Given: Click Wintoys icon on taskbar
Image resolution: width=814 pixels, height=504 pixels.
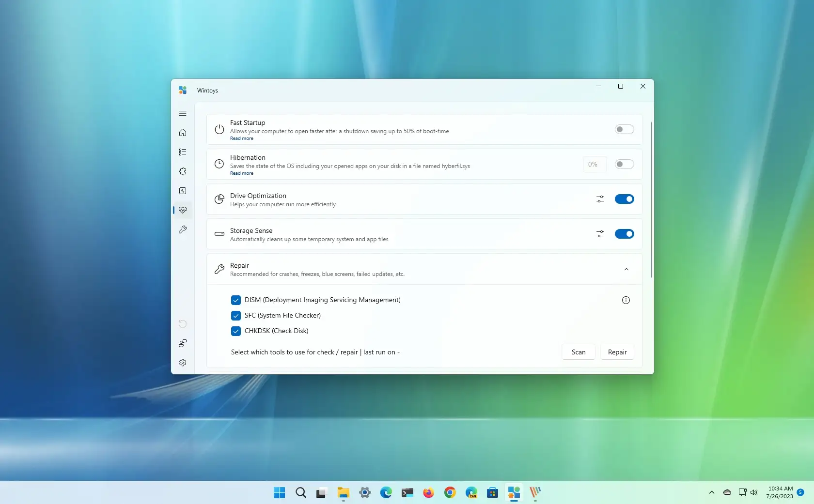Looking at the screenshot, I should click(514, 493).
